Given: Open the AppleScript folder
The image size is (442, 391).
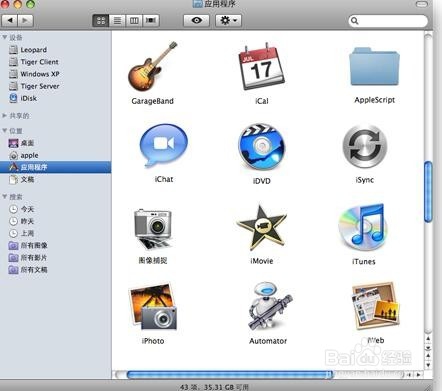Looking at the screenshot, I should (374, 67).
